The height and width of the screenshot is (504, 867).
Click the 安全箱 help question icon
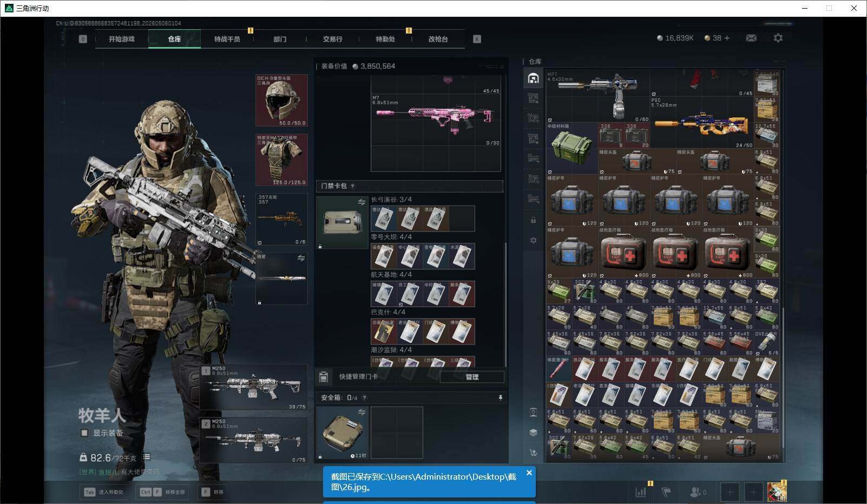[x=364, y=397]
